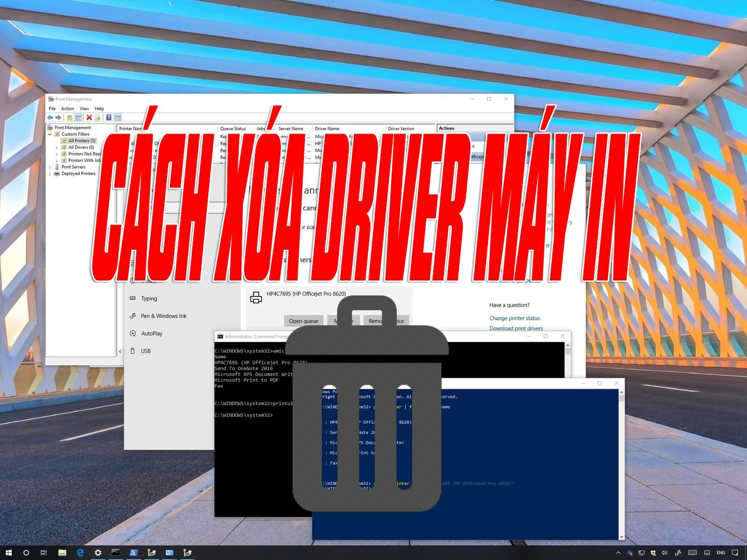Click the Typing keyboard icon in Settings

pyautogui.click(x=133, y=298)
